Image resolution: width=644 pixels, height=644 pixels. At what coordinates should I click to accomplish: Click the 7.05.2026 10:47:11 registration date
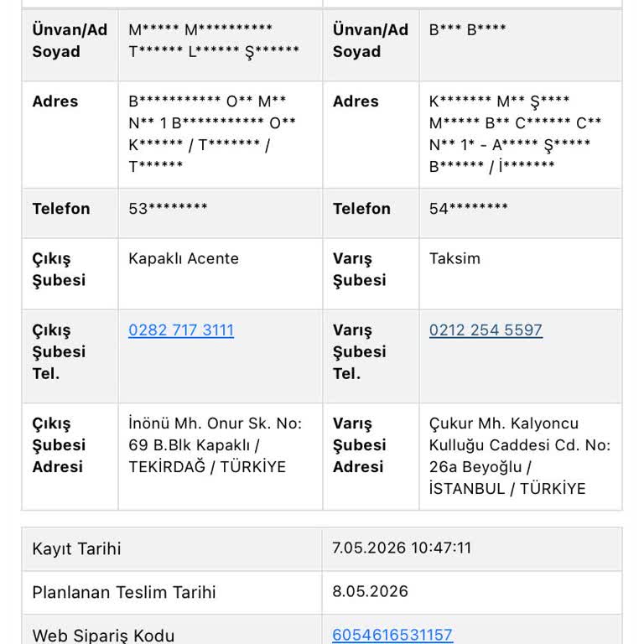click(x=402, y=548)
